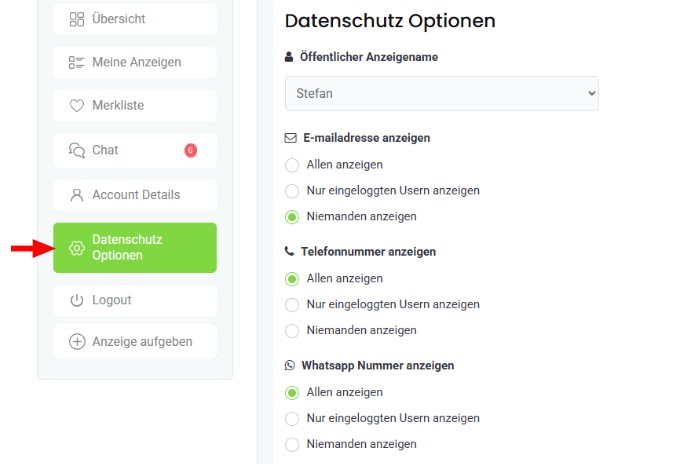Screen dimensions: 683x464
Task: Click the Logout link
Action: [x=135, y=300]
